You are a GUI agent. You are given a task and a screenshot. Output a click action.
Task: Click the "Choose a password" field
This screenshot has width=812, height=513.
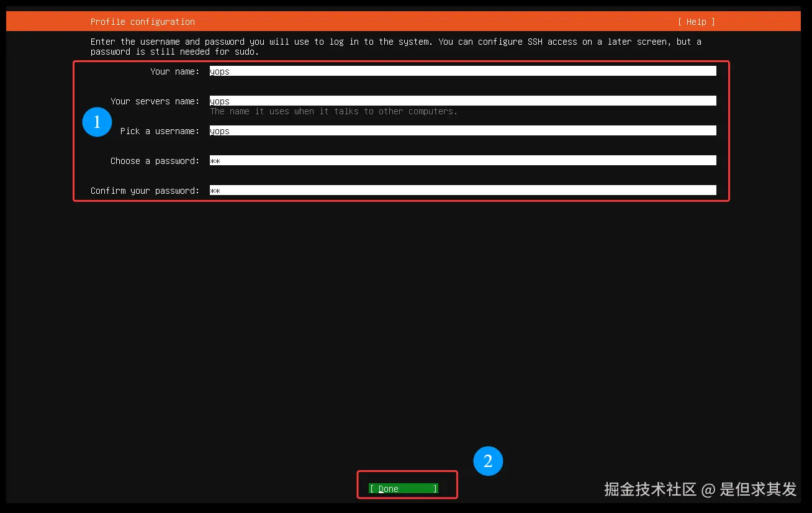pos(462,160)
